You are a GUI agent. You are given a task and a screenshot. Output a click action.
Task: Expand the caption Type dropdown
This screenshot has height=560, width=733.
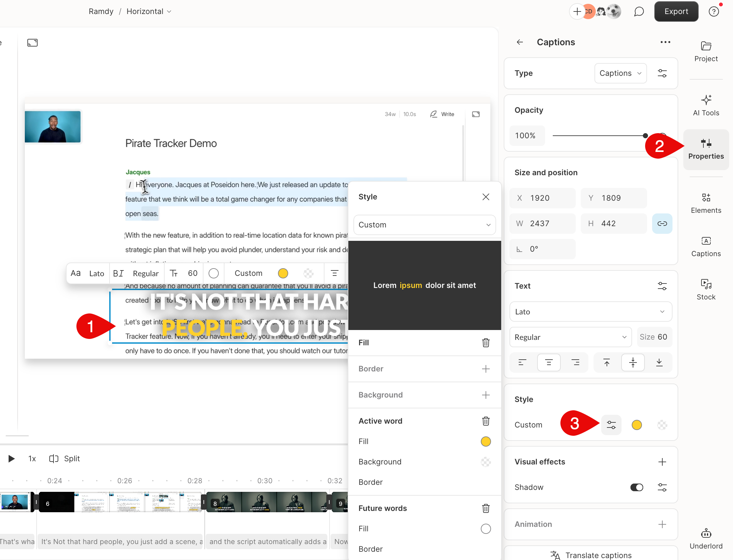620,73
